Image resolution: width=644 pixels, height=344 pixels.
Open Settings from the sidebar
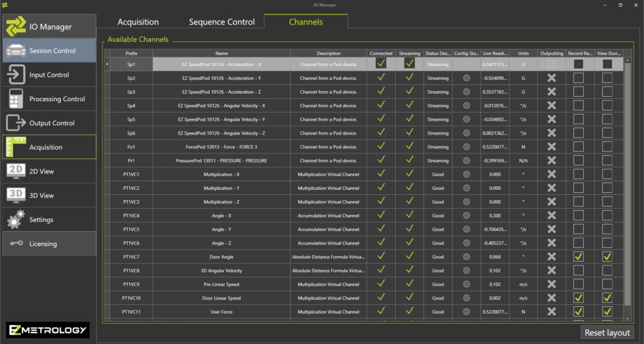(x=49, y=219)
